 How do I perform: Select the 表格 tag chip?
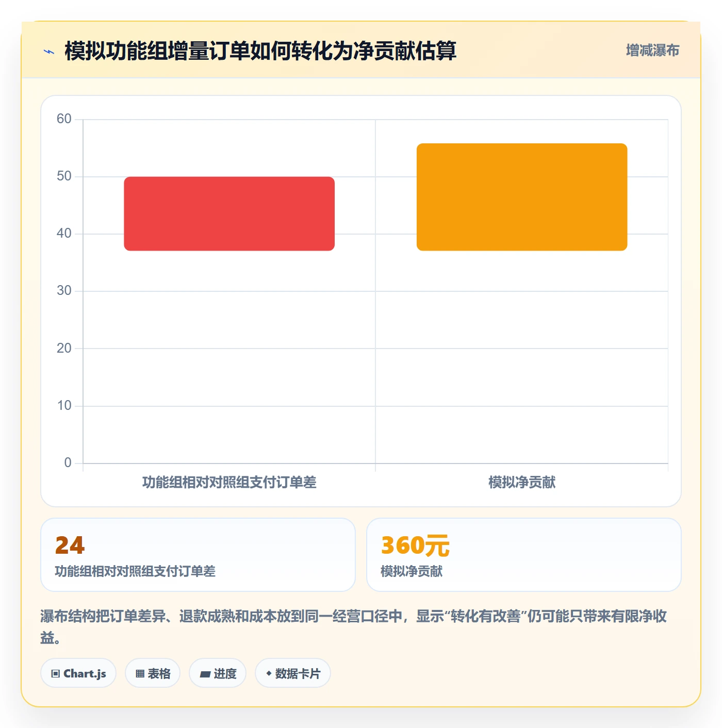tap(153, 673)
